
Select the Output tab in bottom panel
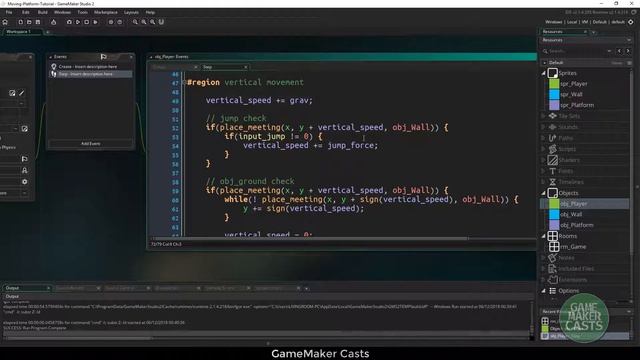pyautogui.click(x=26, y=288)
